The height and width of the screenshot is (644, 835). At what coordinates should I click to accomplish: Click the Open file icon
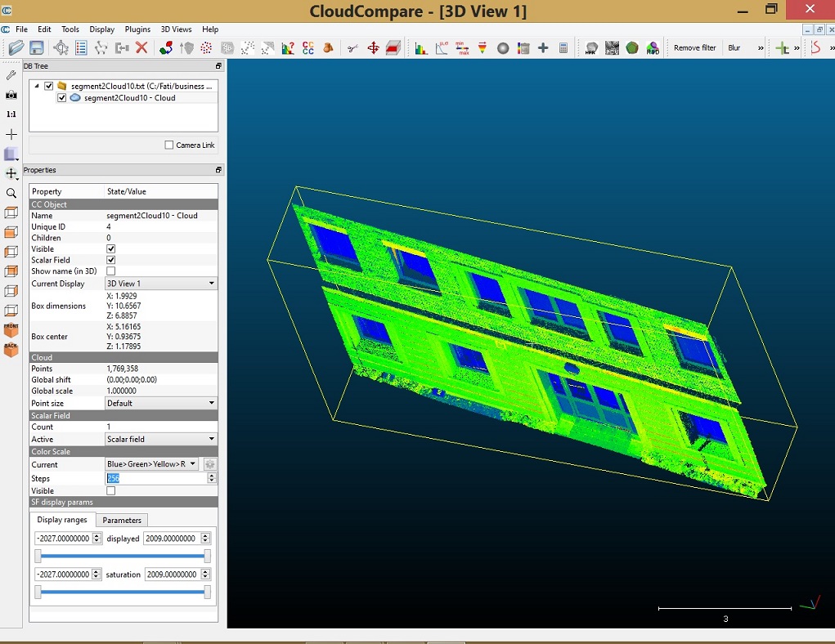(x=16, y=48)
